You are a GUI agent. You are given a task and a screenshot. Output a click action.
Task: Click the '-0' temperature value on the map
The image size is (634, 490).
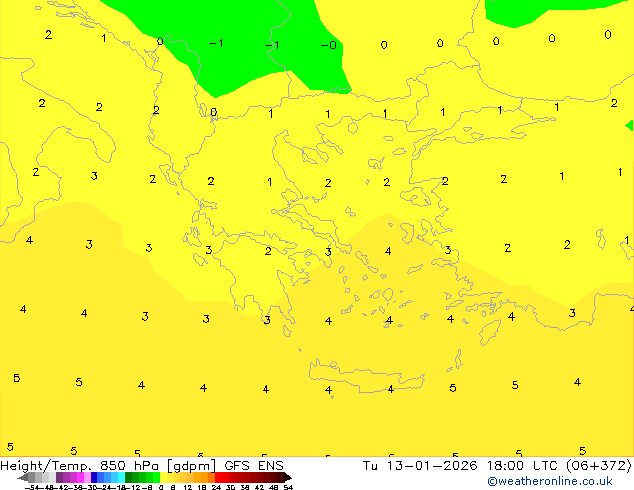pyautogui.click(x=328, y=45)
